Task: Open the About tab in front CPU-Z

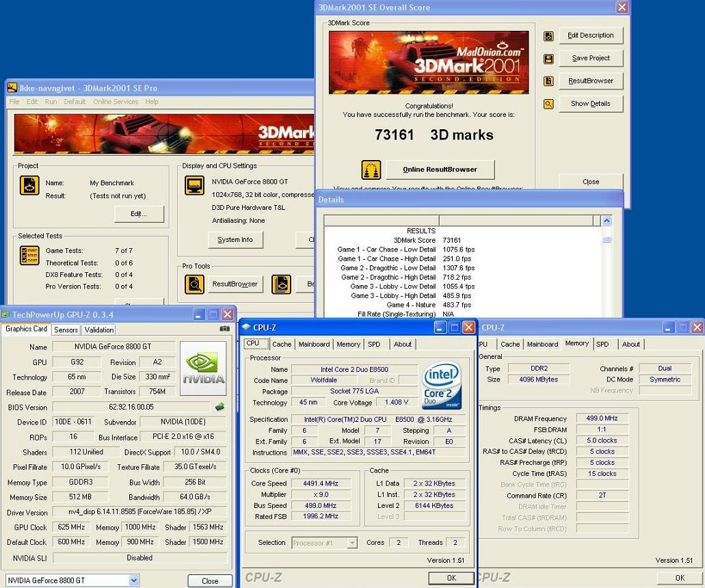Action: coord(403,344)
